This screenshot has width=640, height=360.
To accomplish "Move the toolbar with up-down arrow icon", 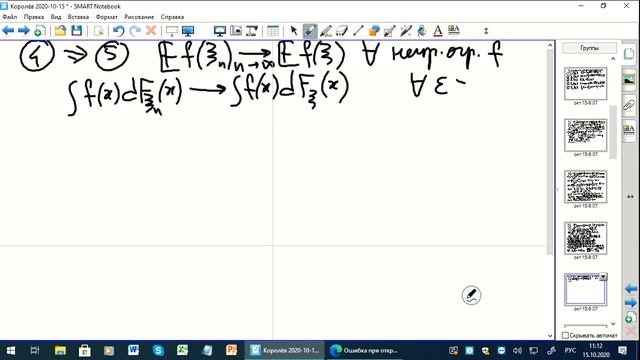I will [486, 31].
